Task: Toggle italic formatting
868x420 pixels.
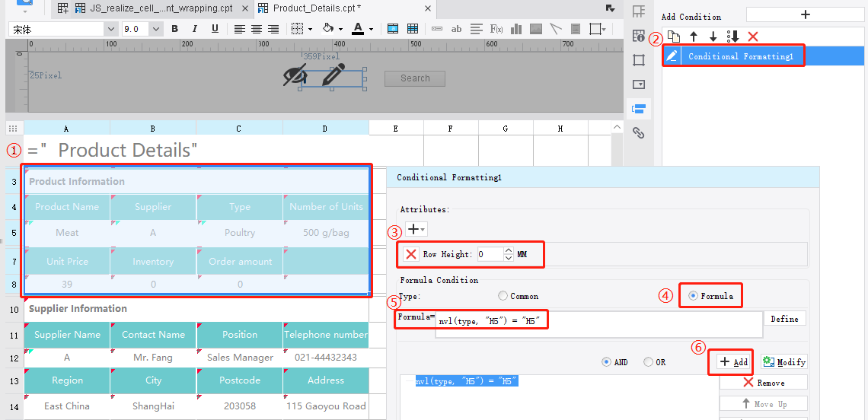Action: (x=194, y=29)
